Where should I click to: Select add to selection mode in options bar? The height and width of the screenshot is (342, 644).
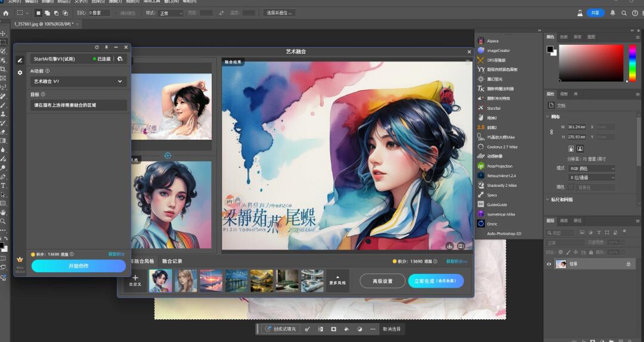[47, 13]
